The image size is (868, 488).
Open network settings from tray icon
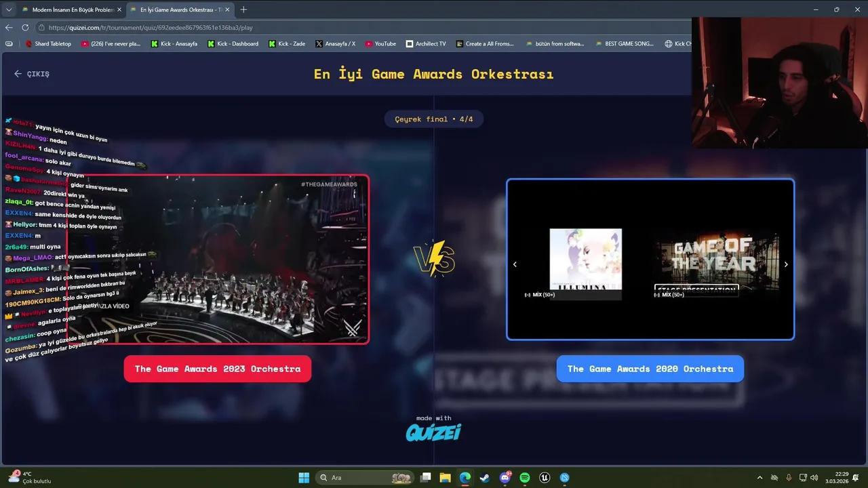(x=803, y=478)
